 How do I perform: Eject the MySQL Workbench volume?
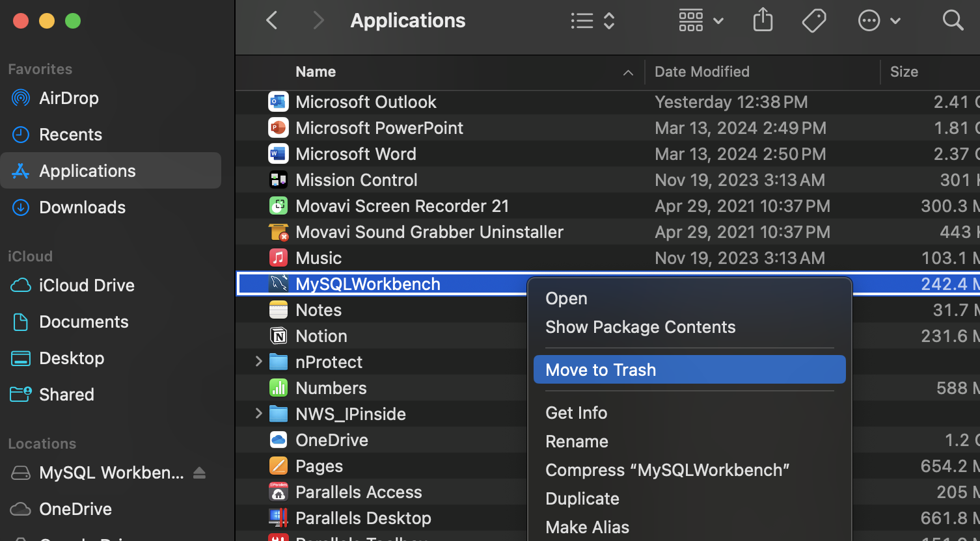coord(200,473)
